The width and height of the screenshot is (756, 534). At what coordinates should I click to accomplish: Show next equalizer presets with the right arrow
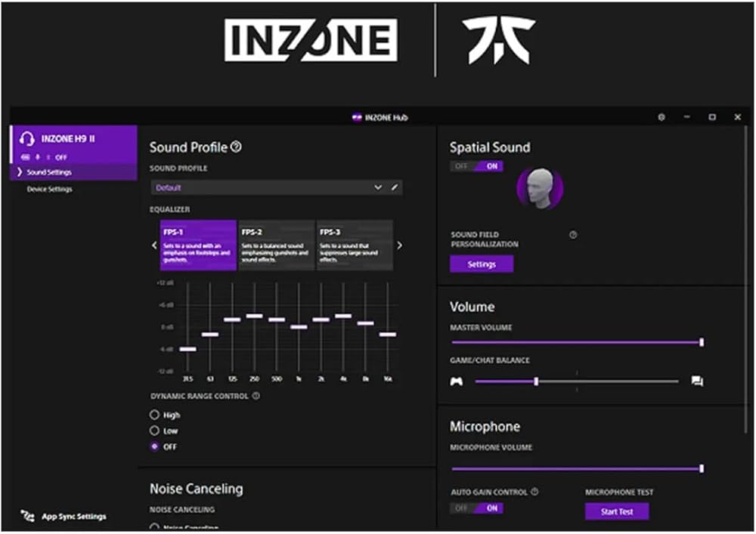(x=399, y=245)
